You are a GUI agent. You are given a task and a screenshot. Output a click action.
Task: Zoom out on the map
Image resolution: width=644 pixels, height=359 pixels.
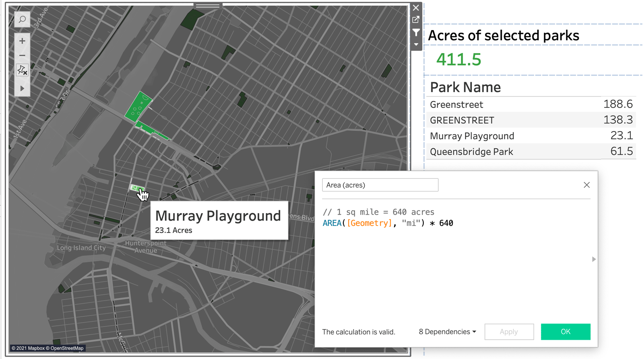point(22,55)
